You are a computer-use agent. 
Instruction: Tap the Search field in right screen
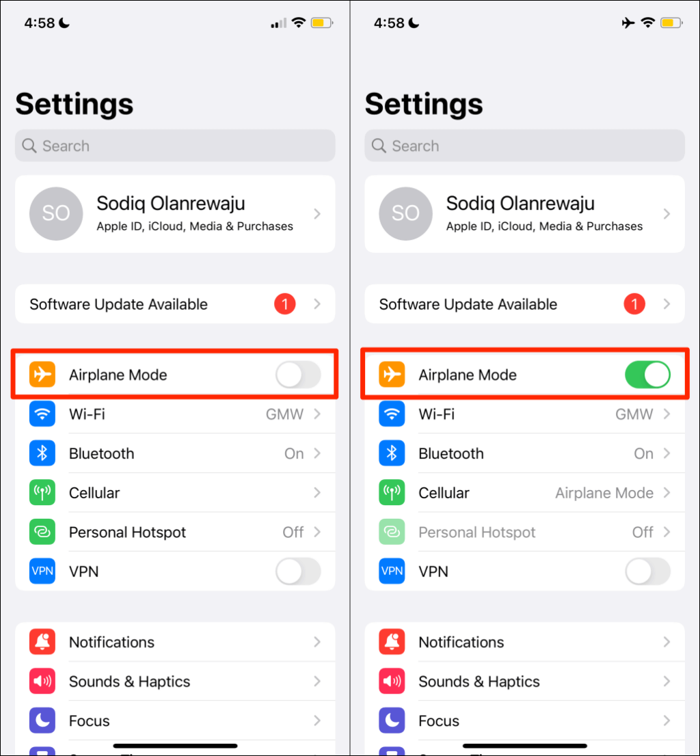[x=524, y=146]
